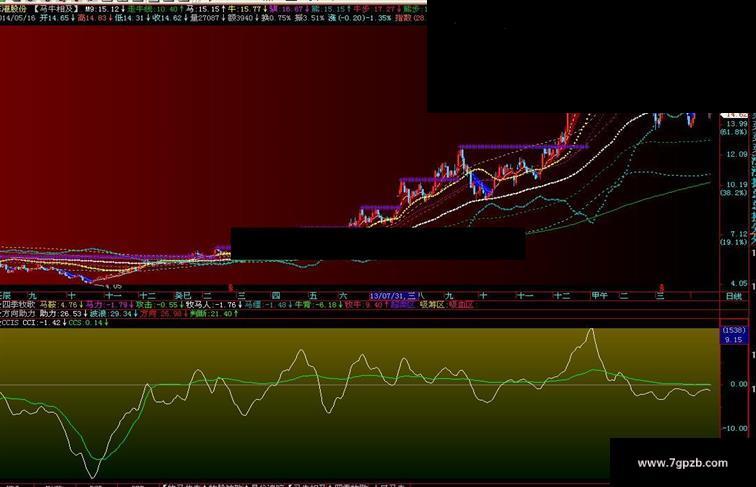Click the 【马牛相及】 indicator name
Screen dimensions: 756x487
(x=57, y=9)
